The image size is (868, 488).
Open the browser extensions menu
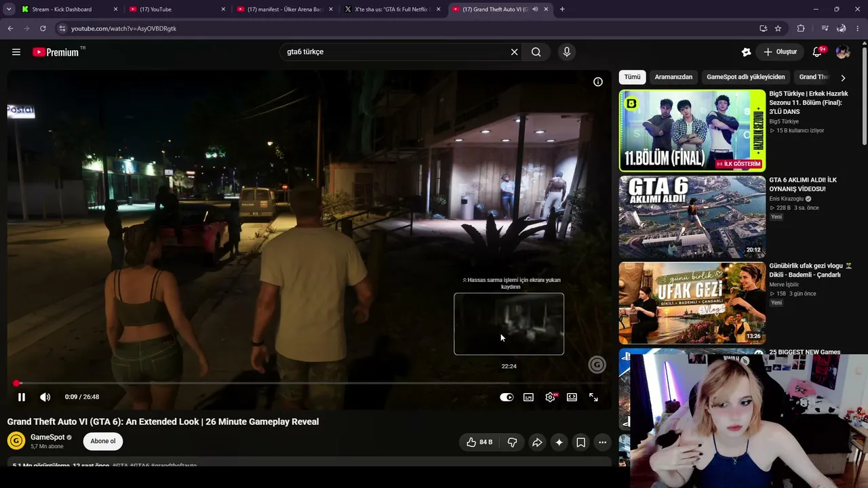[801, 28]
